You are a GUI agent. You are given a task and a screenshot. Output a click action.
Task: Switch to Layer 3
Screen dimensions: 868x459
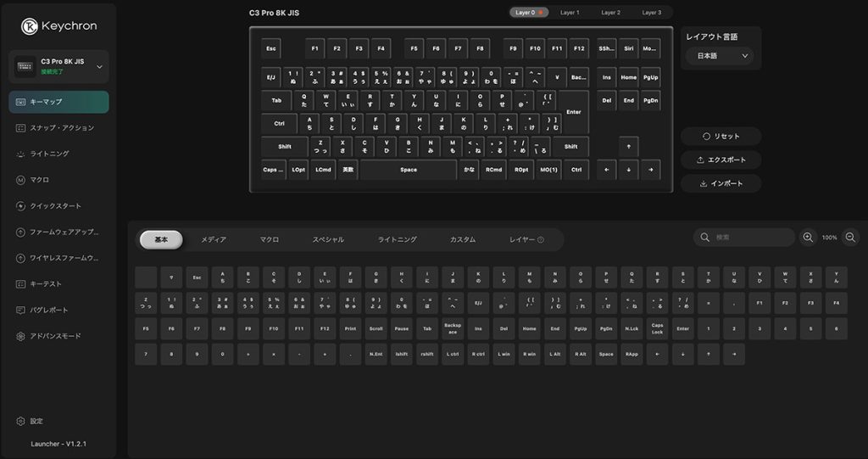coord(651,13)
